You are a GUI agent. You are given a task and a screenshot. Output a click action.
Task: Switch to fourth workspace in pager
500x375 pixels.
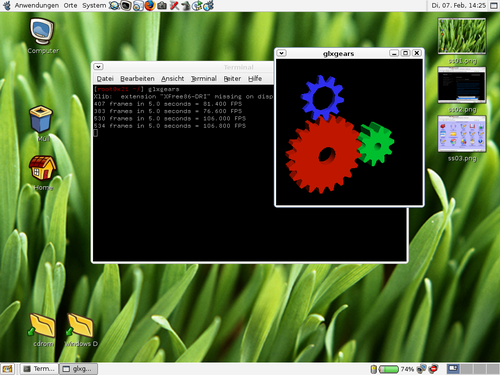point(493,369)
